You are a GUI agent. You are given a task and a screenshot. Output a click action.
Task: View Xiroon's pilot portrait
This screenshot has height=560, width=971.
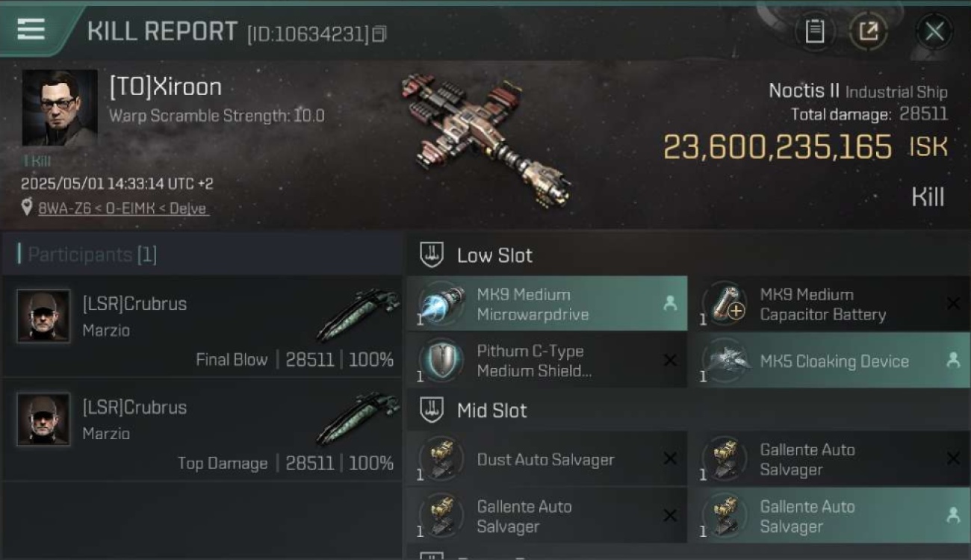[x=60, y=108]
